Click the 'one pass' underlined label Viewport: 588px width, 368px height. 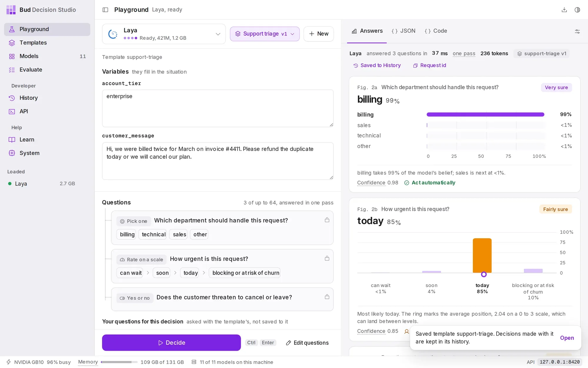pyautogui.click(x=464, y=54)
